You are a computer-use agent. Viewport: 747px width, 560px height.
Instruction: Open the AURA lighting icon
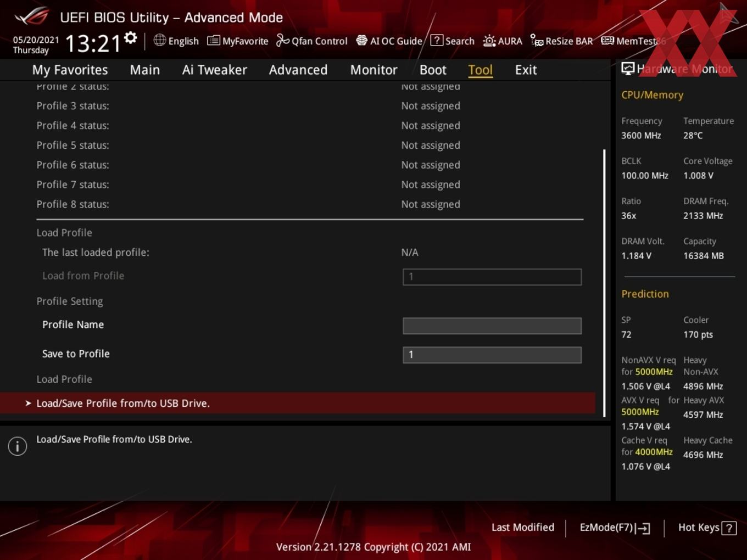(x=489, y=41)
